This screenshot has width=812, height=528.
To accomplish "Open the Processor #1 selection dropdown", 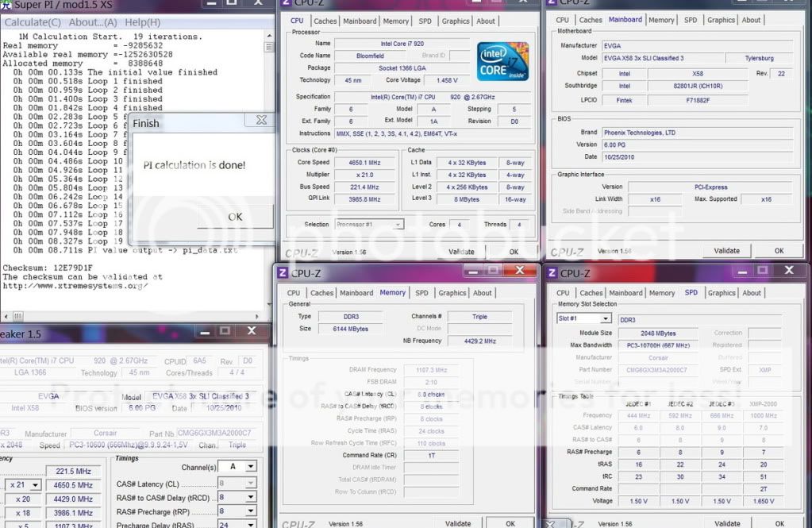I will (x=369, y=225).
